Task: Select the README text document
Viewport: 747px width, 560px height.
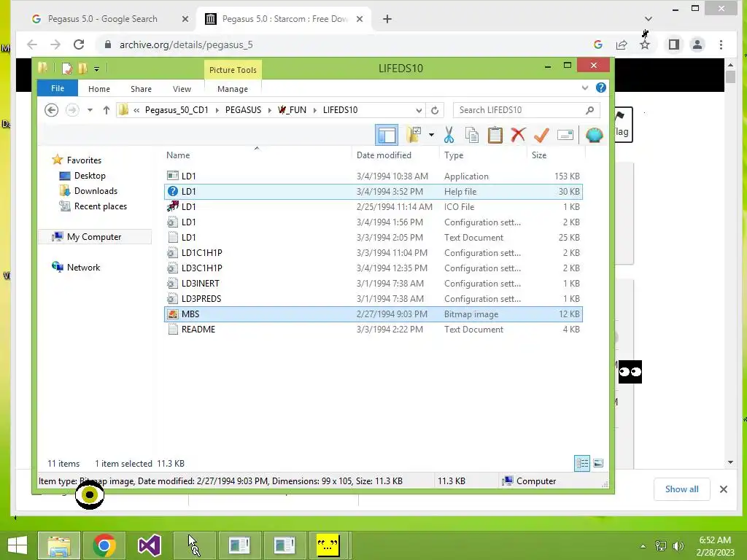Action: click(373, 330)
